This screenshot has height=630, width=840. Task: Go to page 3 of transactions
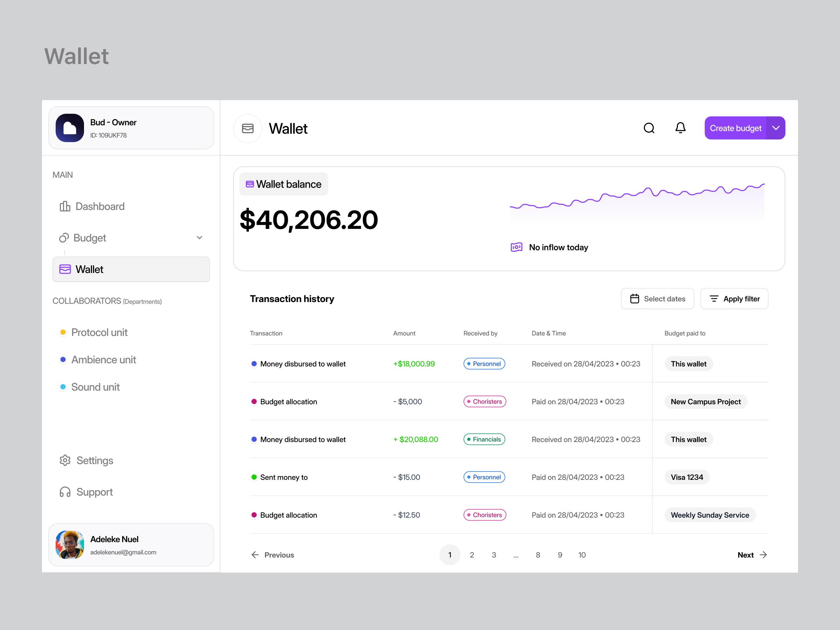click(493, 555)
